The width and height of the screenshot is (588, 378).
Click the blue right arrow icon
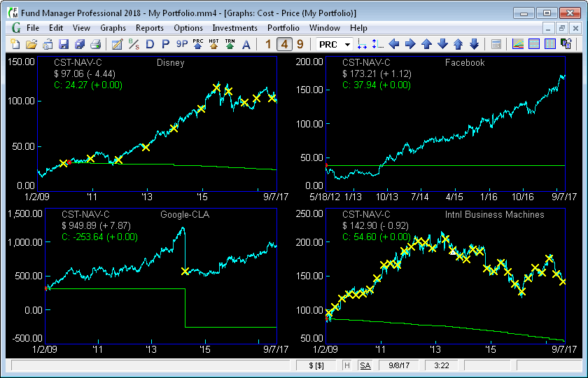tap(410, 44)
